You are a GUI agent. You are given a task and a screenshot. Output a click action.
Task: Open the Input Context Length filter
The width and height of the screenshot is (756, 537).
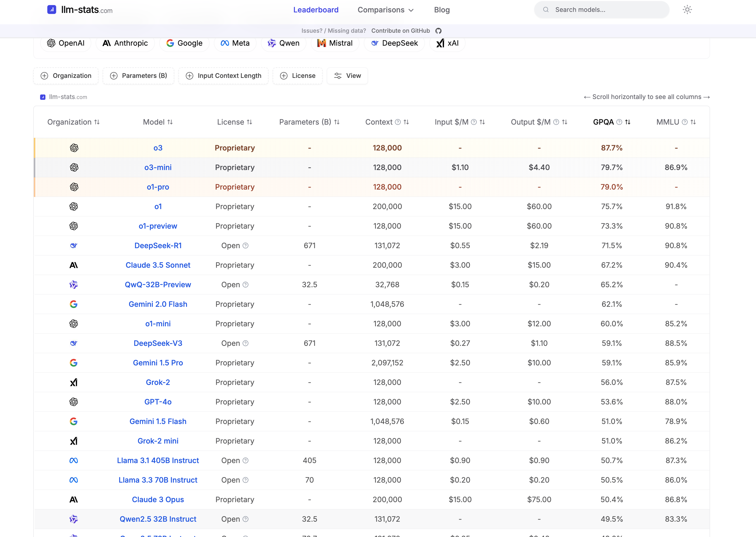[224, 76]
